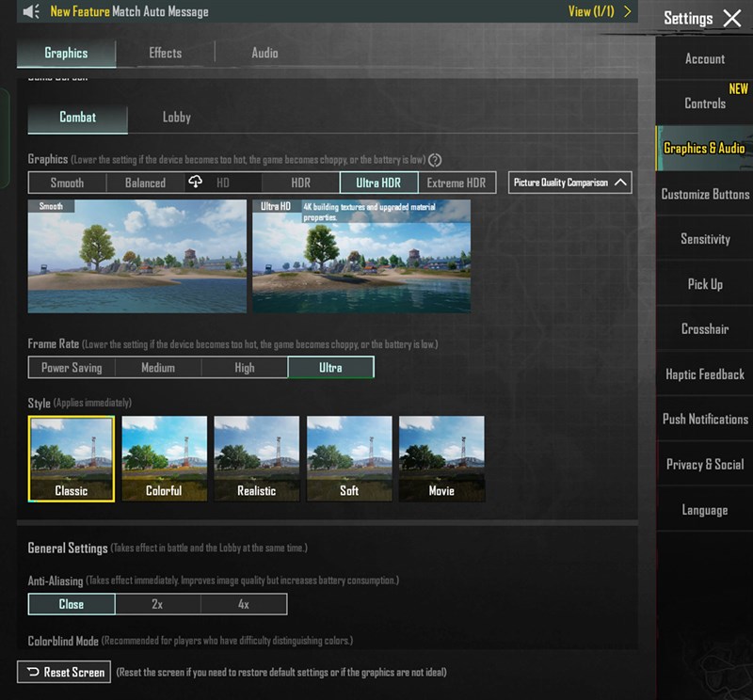The image size is (753, 700).
Task: Click the Graphics help question mark icon
Action: (x=435, y=160)
